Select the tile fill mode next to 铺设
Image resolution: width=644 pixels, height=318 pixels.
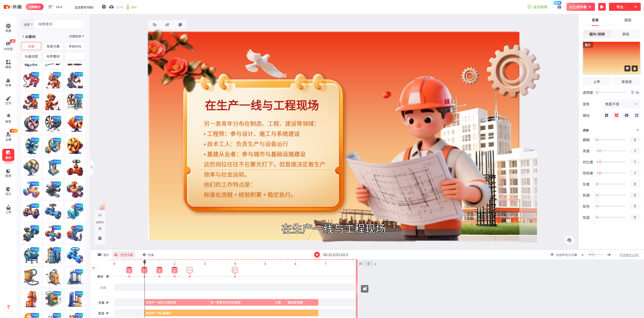coord(637,115)
